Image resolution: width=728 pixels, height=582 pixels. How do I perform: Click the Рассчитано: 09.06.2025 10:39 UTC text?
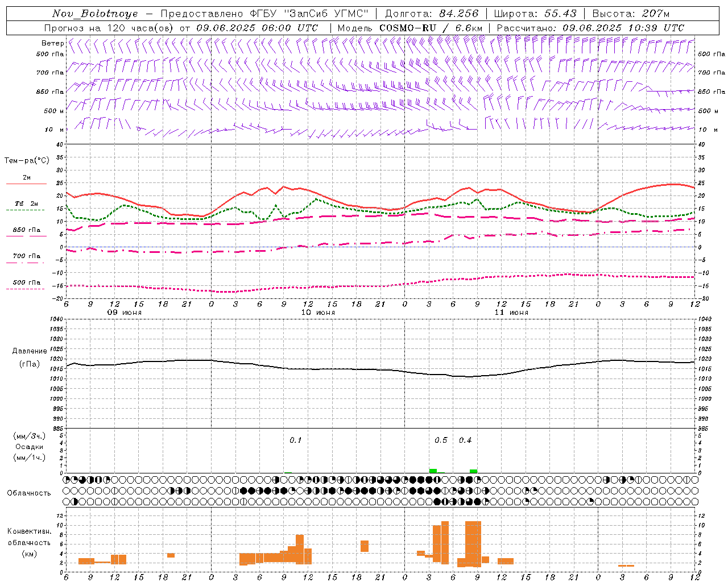click(590, 28)
